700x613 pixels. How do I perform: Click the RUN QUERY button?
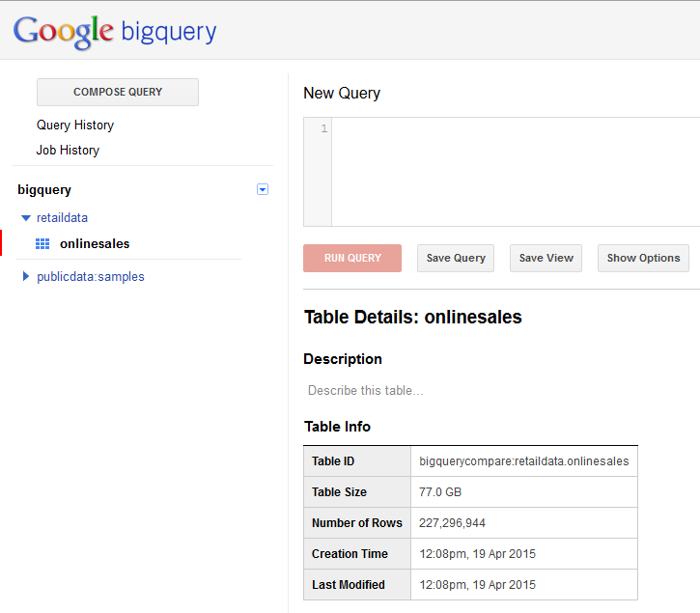click(352, 258)
